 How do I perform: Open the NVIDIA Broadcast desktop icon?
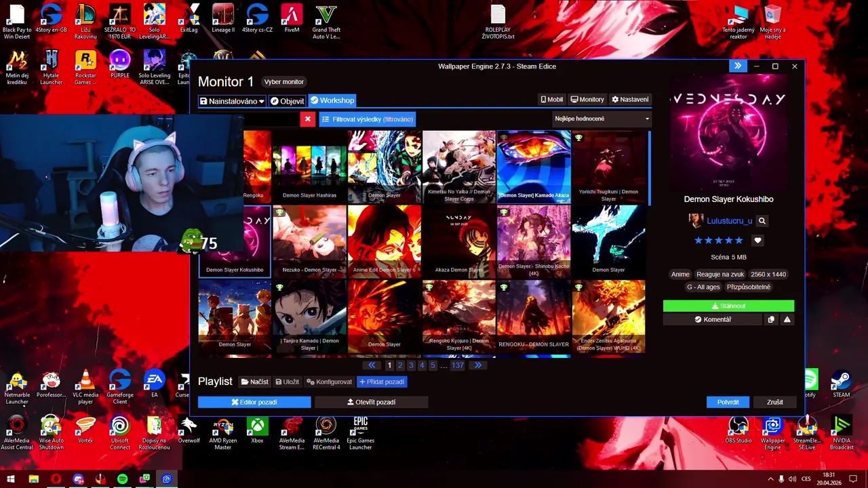point(842,434)
